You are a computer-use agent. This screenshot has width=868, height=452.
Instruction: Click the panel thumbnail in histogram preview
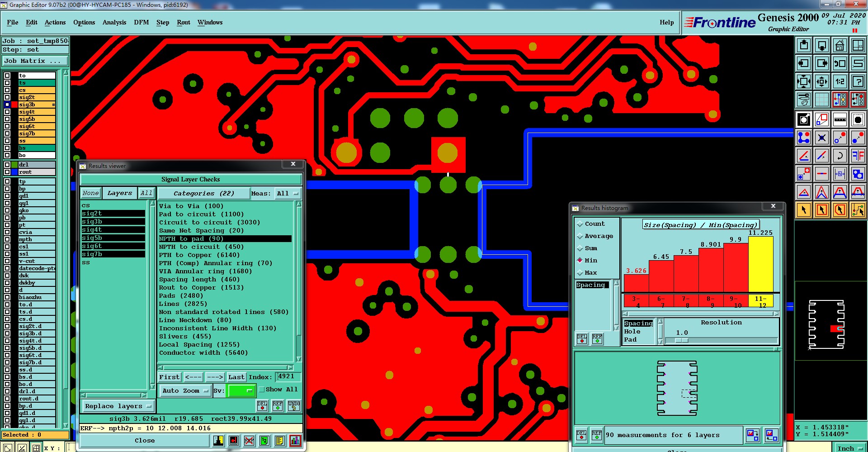coord(677,388)
